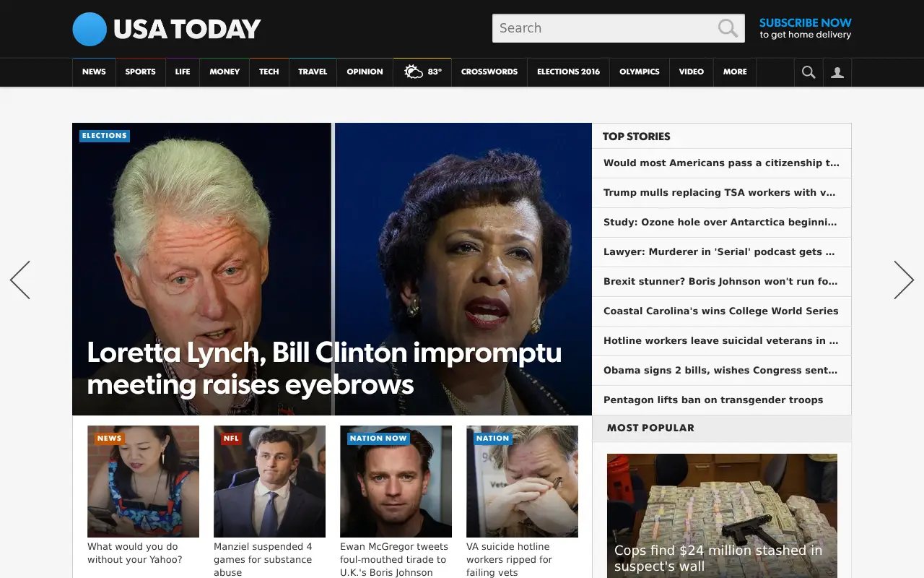Open 'Manziel suspended 4 games' headline
Viewport: 924px width, 578px height.
(x=263, y=560)
